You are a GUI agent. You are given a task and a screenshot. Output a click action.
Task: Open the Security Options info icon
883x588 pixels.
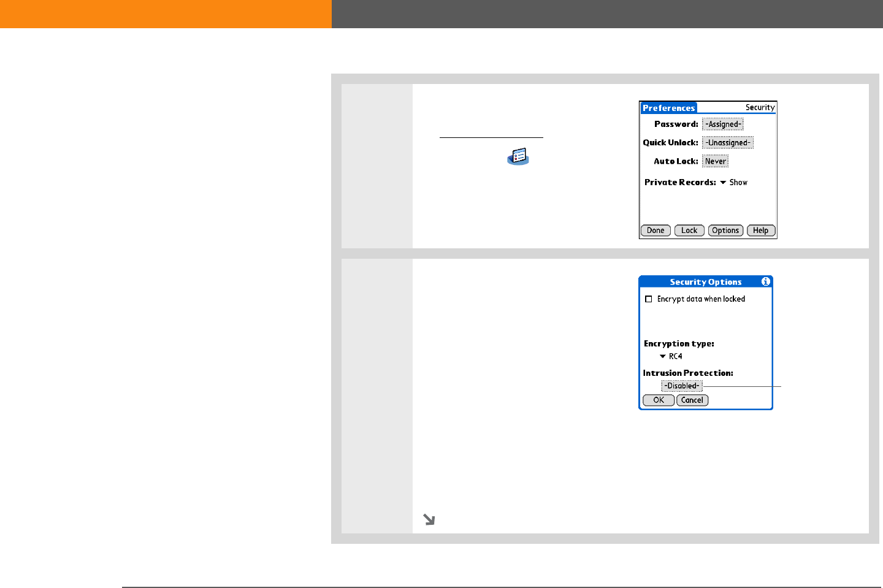pyautogui.click(x=765, y=281)
